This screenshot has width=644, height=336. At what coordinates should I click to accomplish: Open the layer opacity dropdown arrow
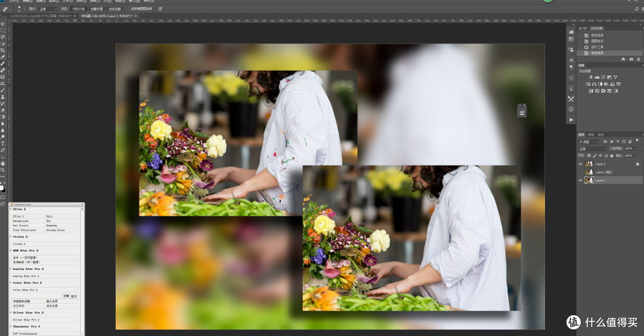636,148
